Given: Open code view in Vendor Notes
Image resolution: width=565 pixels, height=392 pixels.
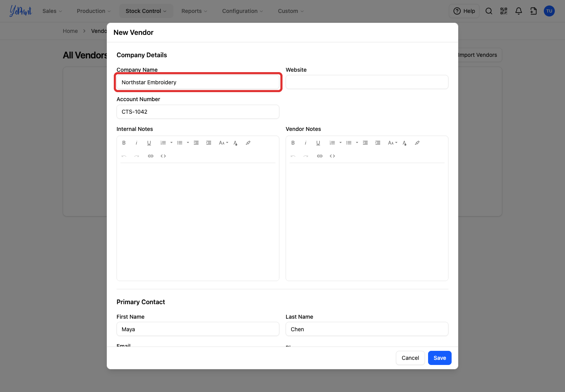Looking at the screenshot, I should [x=332, y=156].
